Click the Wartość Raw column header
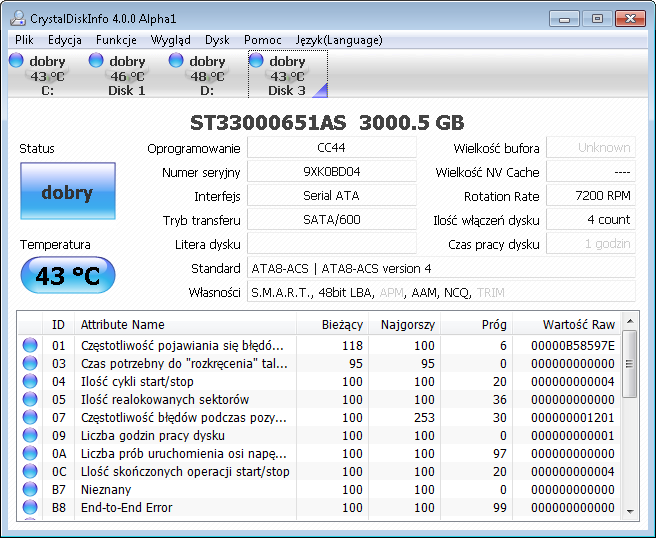The height and width of the screenshot is (538, 656). [x=566, y=324]
